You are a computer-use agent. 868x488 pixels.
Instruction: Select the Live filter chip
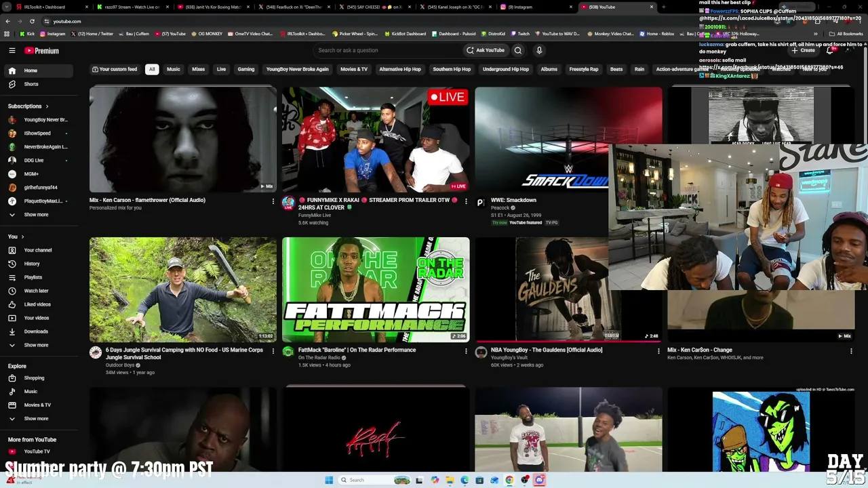pyautogui.click(x=221, y=69)
